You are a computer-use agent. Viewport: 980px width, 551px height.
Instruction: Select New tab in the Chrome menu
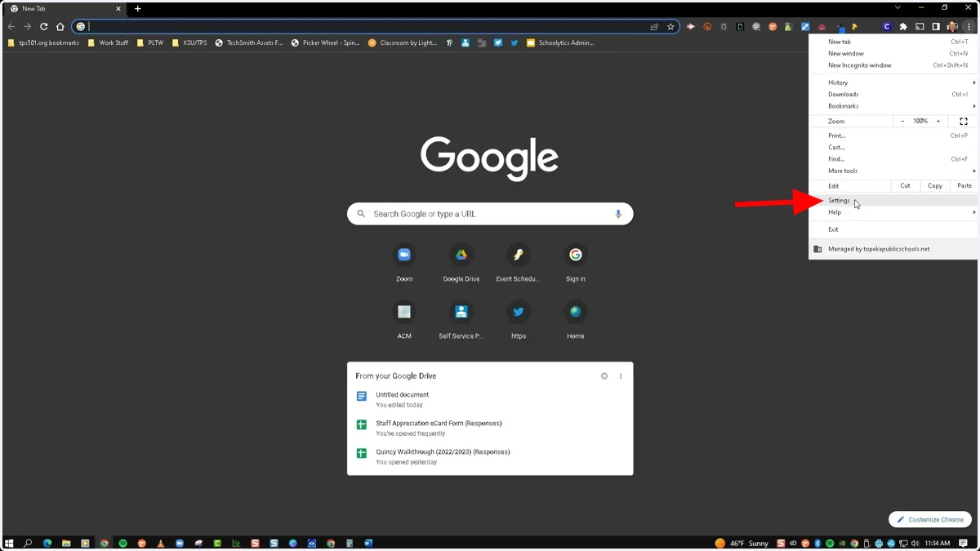click(893, 42)
